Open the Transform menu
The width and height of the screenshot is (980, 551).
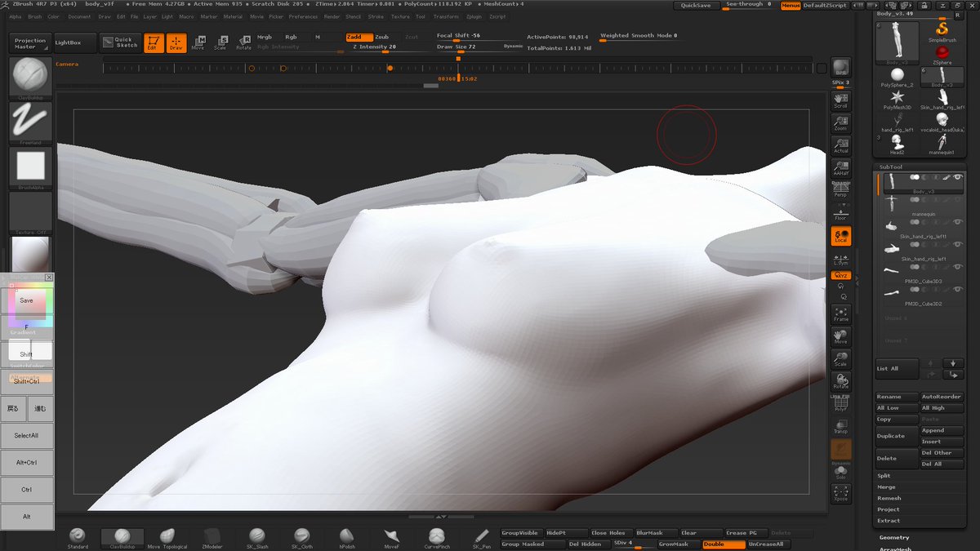click(x=446, y=16)
